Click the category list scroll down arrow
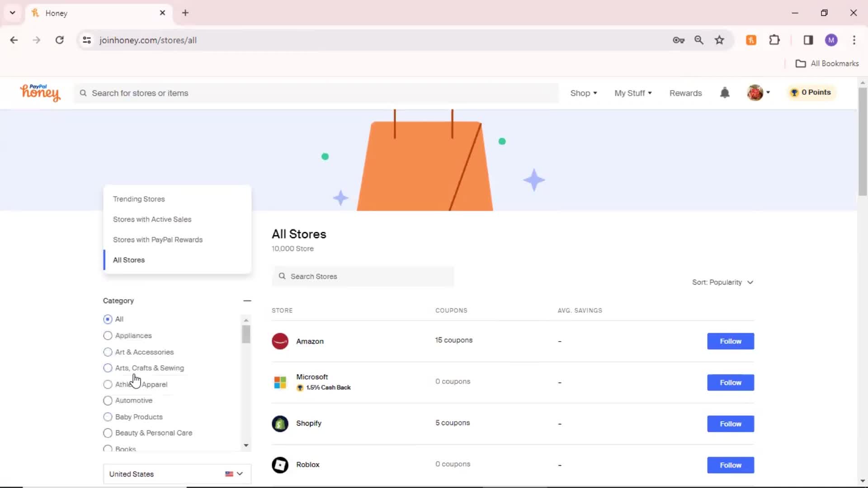Viewport: 868px width, 488px height. [x=246, y=446]
